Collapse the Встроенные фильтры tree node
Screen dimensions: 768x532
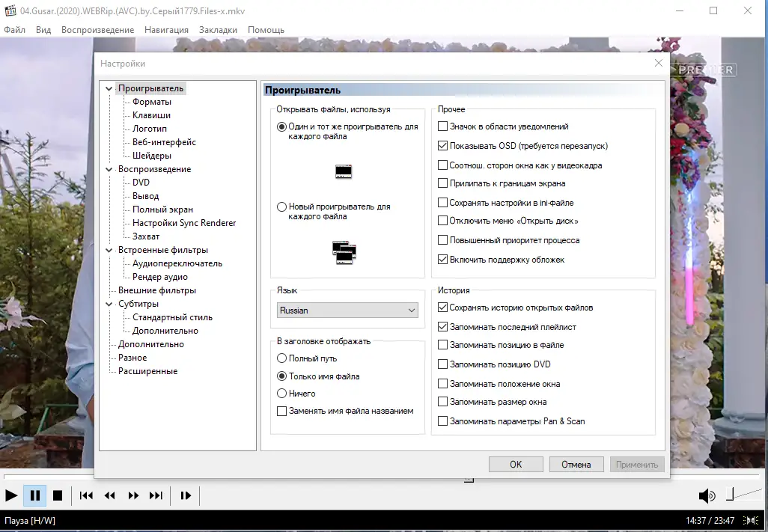point(109,250)
